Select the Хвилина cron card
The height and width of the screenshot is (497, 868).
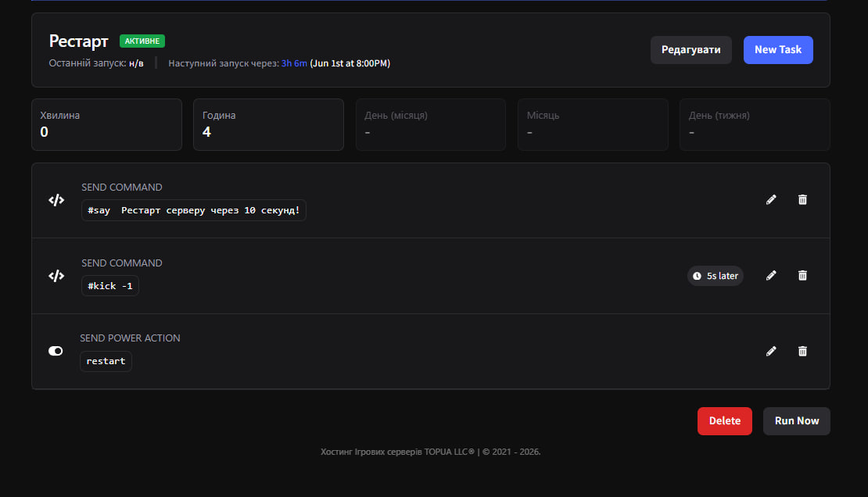click(x=107, y=124)
